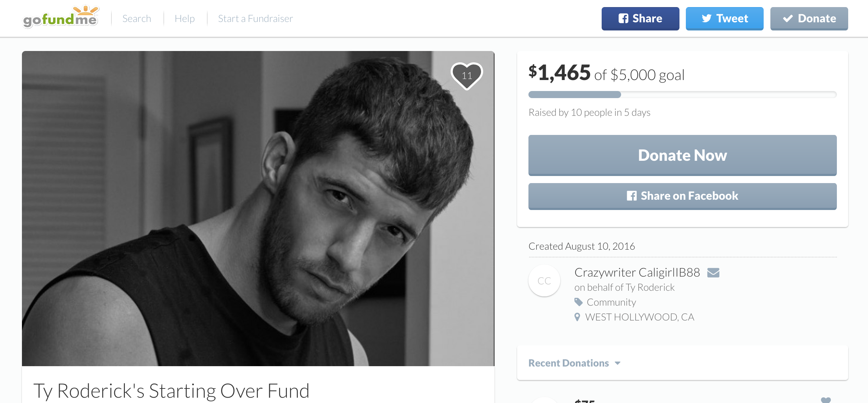Open Crazywriter CaligirlIB88 organizer name
Viewport: 868px width, 403px height.
pyautogui.click(x=637, y=272)
